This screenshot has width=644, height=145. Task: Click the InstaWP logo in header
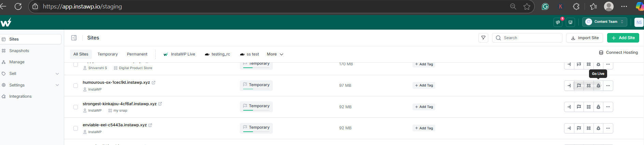tap(6, 22)
